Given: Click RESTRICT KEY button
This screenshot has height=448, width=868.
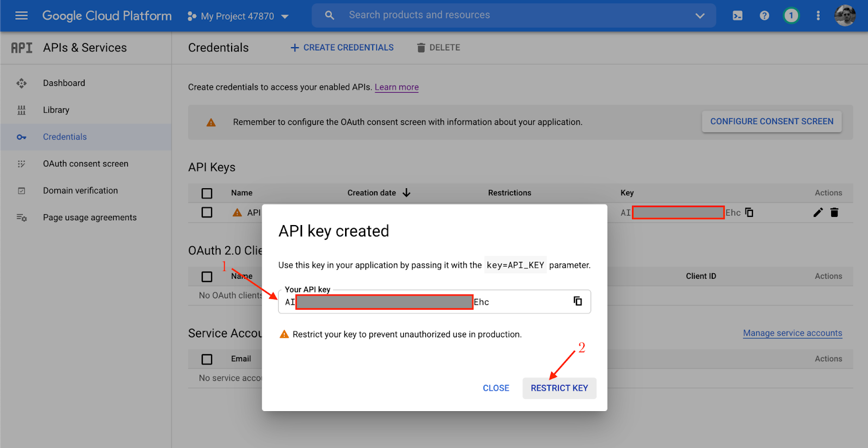Looking at the screenshot, I should pos(559,388).
